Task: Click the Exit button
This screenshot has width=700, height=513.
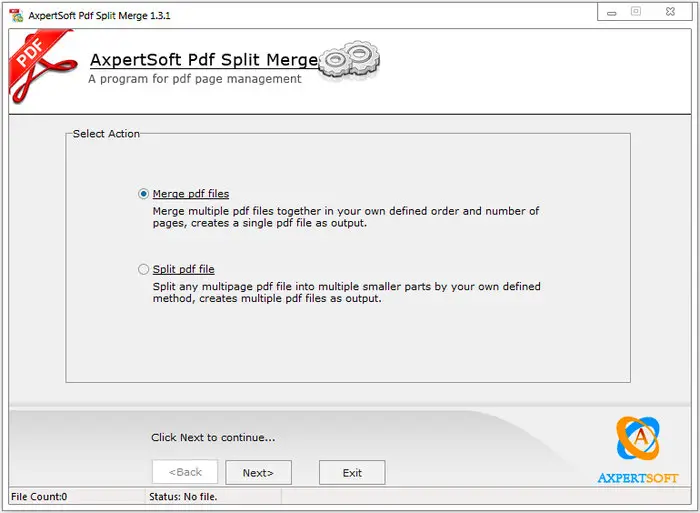Action: click(x=352, y=472)
